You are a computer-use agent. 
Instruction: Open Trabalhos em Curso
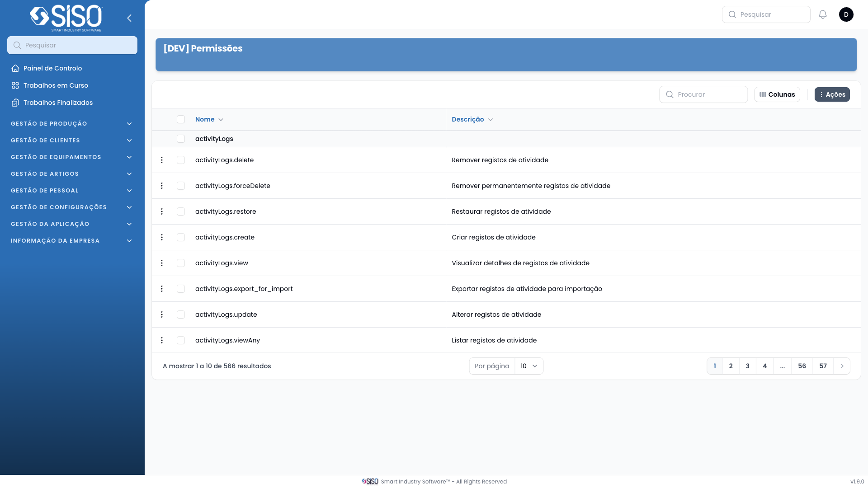[x=56, y=85]
